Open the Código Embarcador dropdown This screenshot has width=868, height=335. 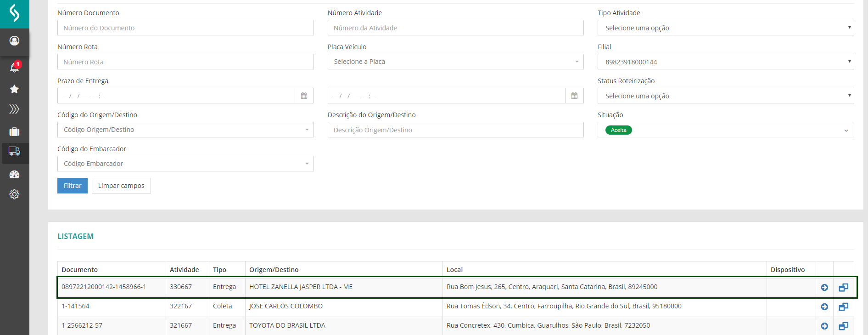[185, 164]
